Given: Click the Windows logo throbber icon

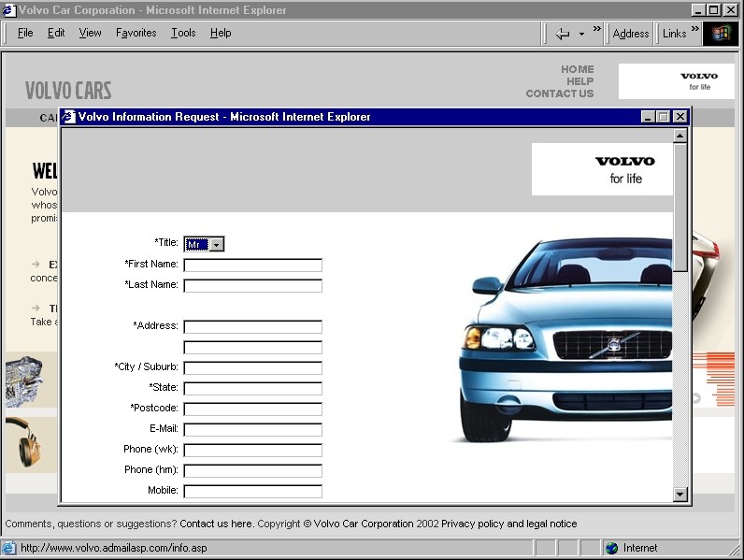Looking at the screenshot, I should tap(721, 34).
